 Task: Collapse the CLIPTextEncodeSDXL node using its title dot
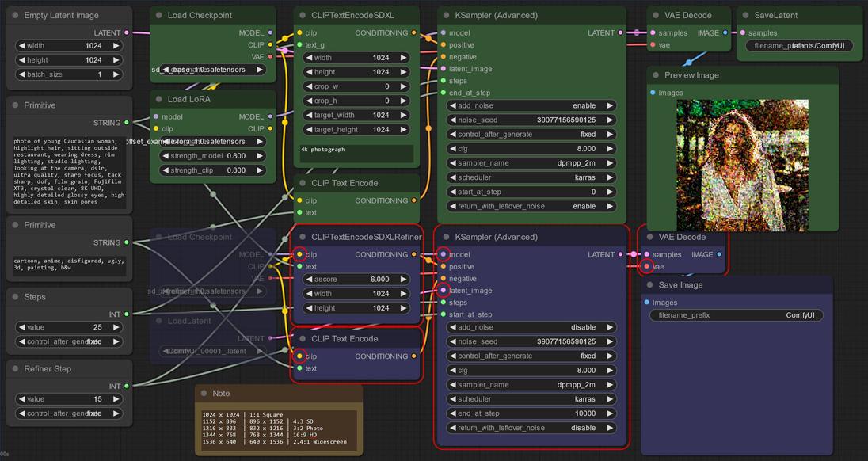(303, 16)
